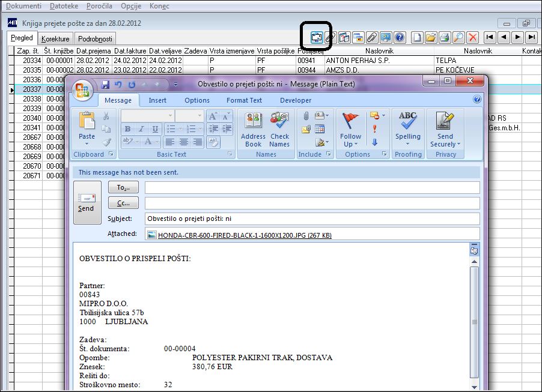
Task: Click the Send button
Action: (87, 202)
